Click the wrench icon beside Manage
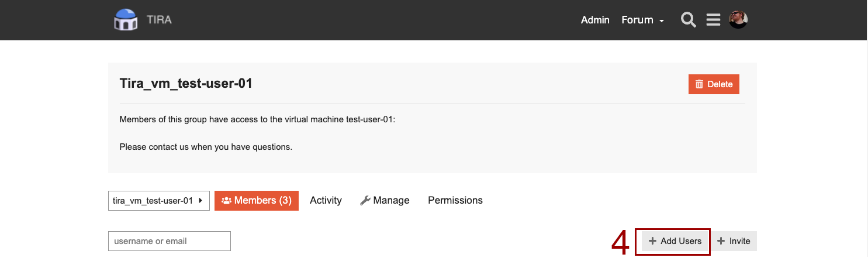The image size is (868, 261). click(365, 201)
